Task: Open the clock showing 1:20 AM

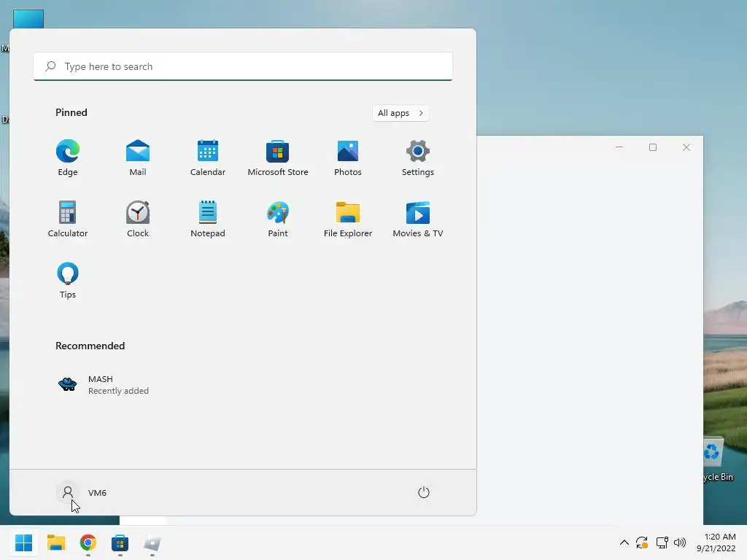Action: [716, 542]
